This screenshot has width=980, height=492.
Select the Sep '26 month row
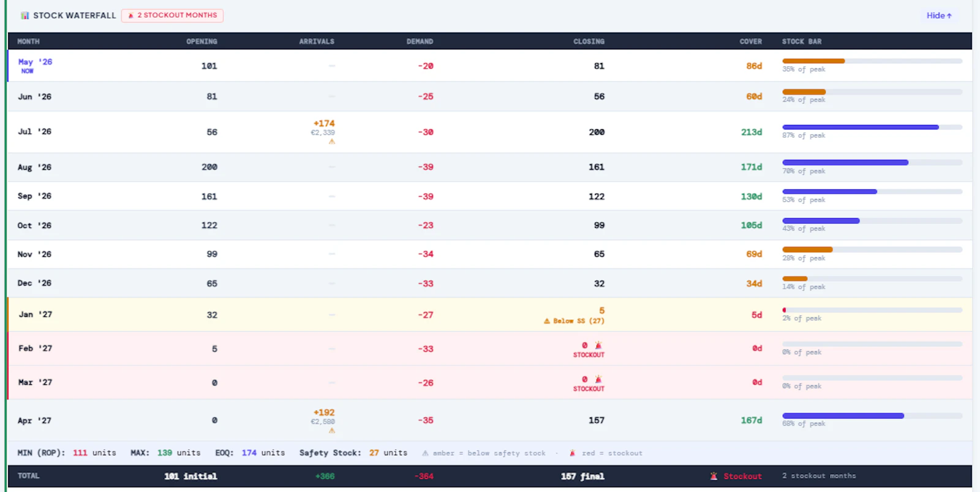click(489, 196)
